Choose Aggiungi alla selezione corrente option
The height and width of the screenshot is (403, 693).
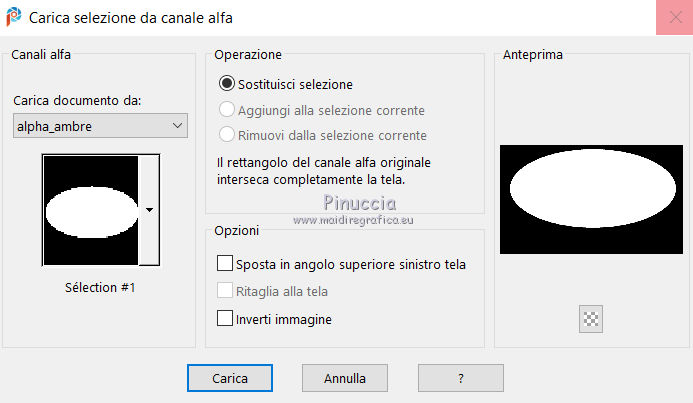(x=227, y=110)
